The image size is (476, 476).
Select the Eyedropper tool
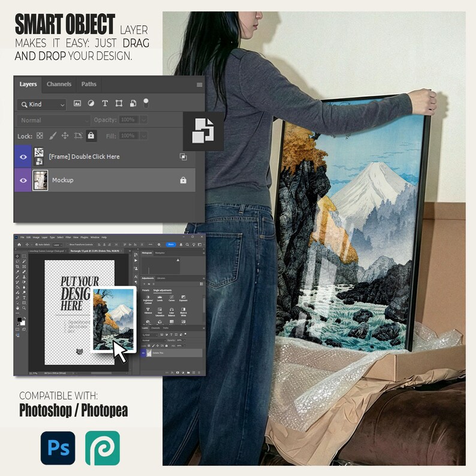(x=17, y=272)
